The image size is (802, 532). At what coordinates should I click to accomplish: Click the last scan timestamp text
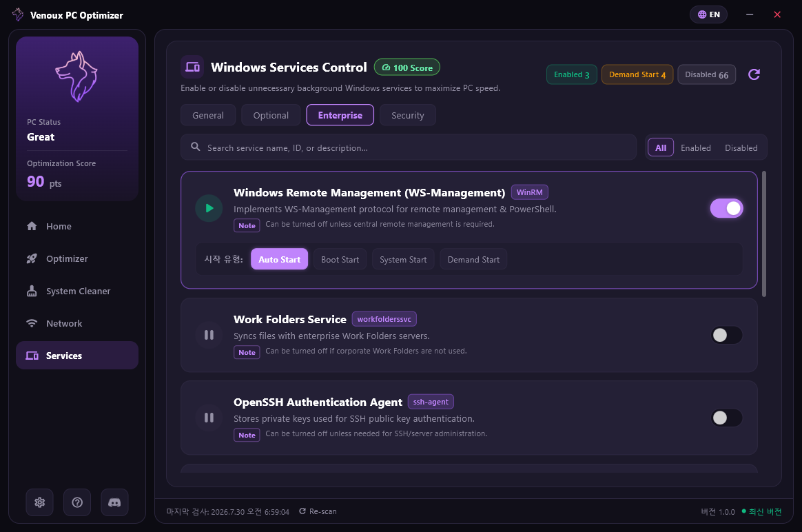coord(227,512)
